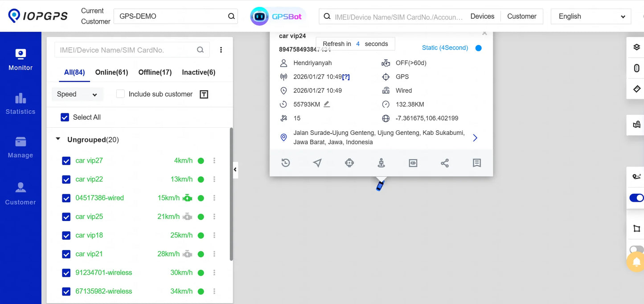
Task: Click the GPSBot robot icon
Action: tap(259, 17)
